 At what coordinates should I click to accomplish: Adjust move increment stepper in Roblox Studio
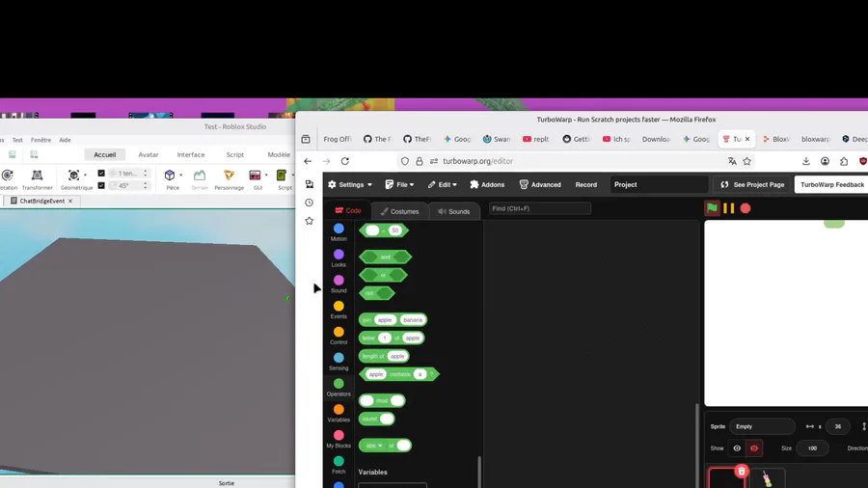146,174
